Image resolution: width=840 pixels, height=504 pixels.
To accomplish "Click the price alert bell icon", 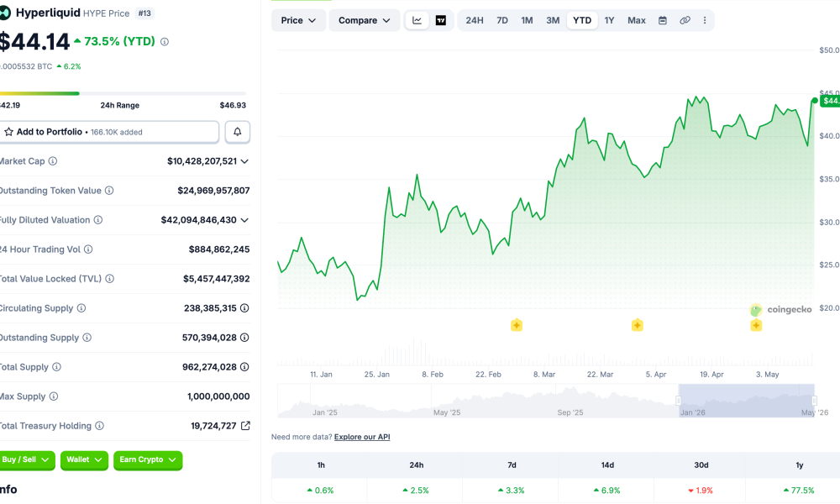I will [238, 132].
